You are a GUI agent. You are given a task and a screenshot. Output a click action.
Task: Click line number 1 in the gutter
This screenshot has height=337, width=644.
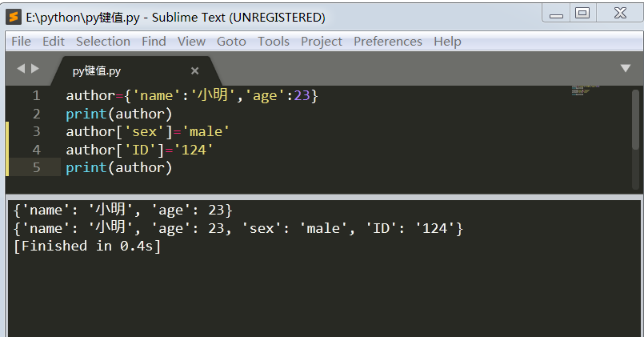[x=37, y=96]
